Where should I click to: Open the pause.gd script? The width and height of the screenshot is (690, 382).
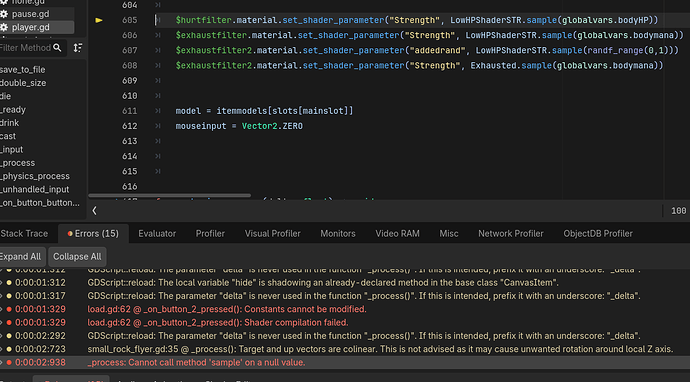coord(30,14)
